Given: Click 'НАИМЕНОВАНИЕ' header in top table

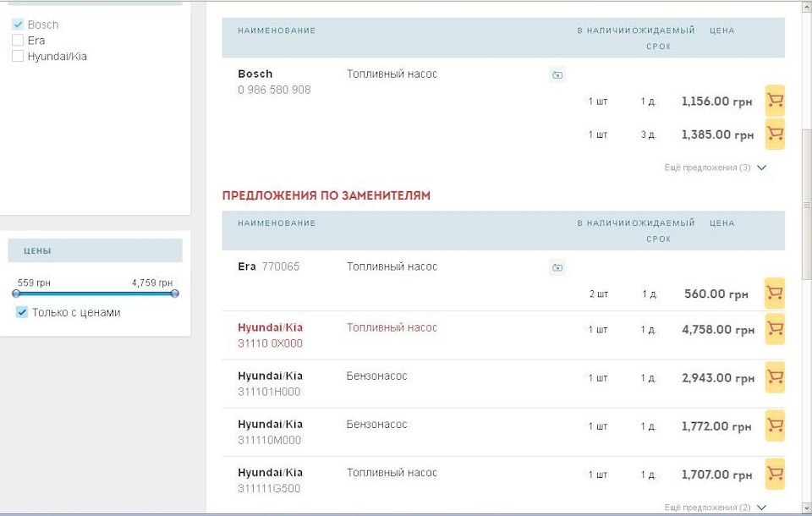Looking at the screenshot, I should (x=277, y=30).
